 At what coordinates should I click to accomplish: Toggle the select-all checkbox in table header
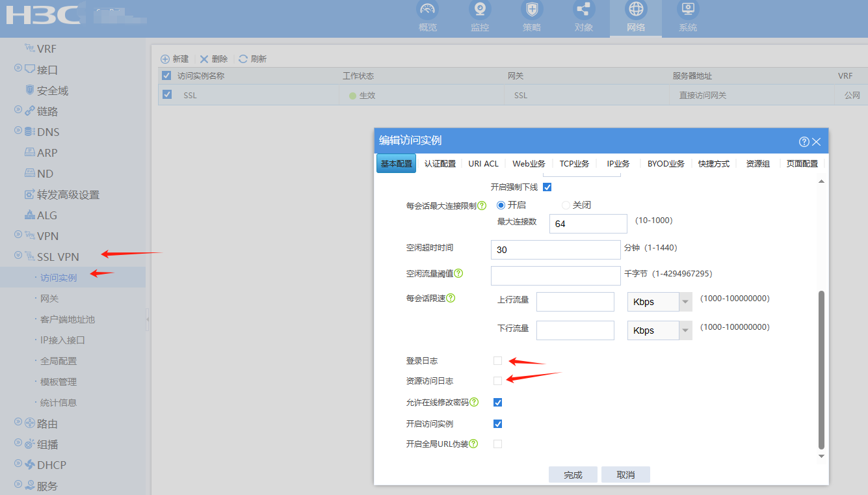[167, 75]
